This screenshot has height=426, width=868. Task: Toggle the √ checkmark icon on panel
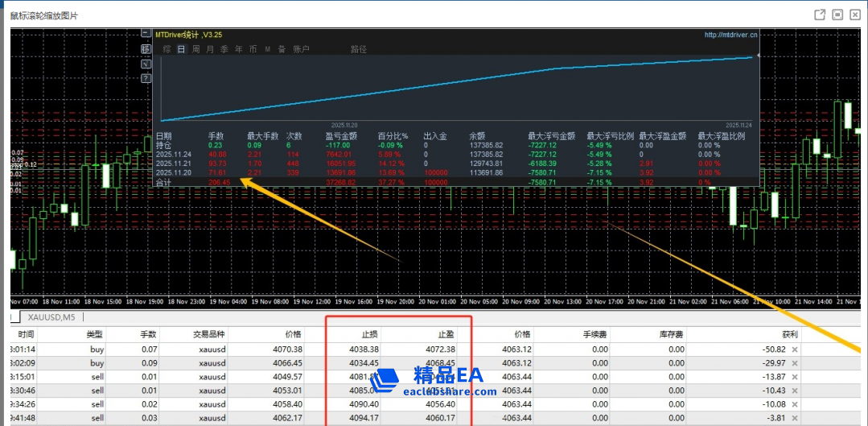click(146, 64)
